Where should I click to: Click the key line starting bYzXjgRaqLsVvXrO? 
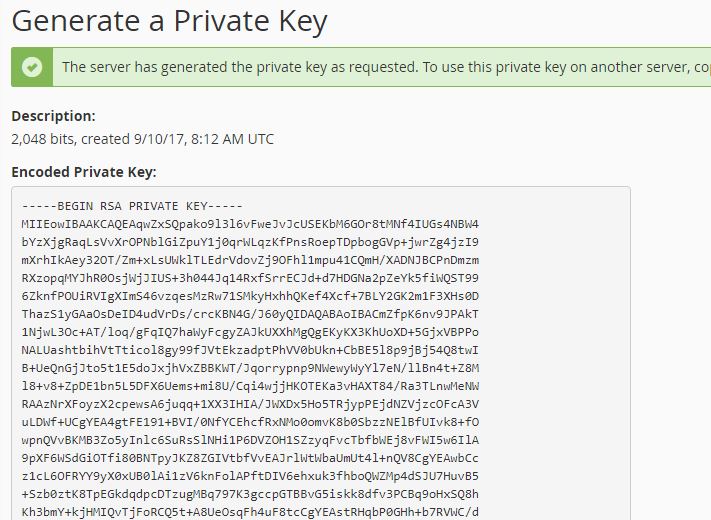point(250,242)
